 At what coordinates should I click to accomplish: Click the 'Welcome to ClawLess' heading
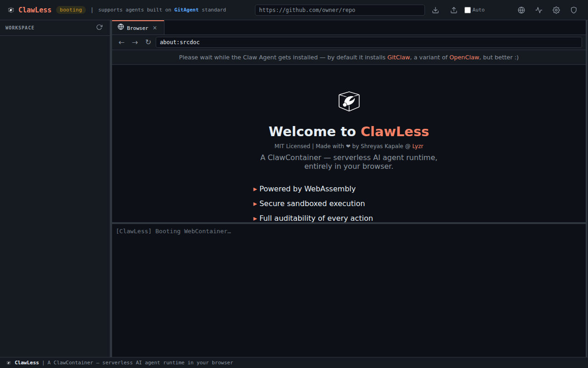point(349,132)
